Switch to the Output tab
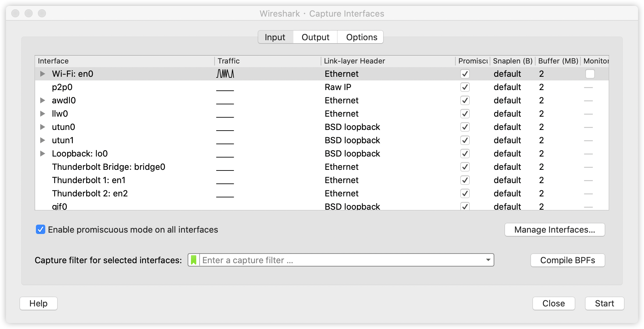This screenshot has height=329, width=644. click(x=315, y=37)
